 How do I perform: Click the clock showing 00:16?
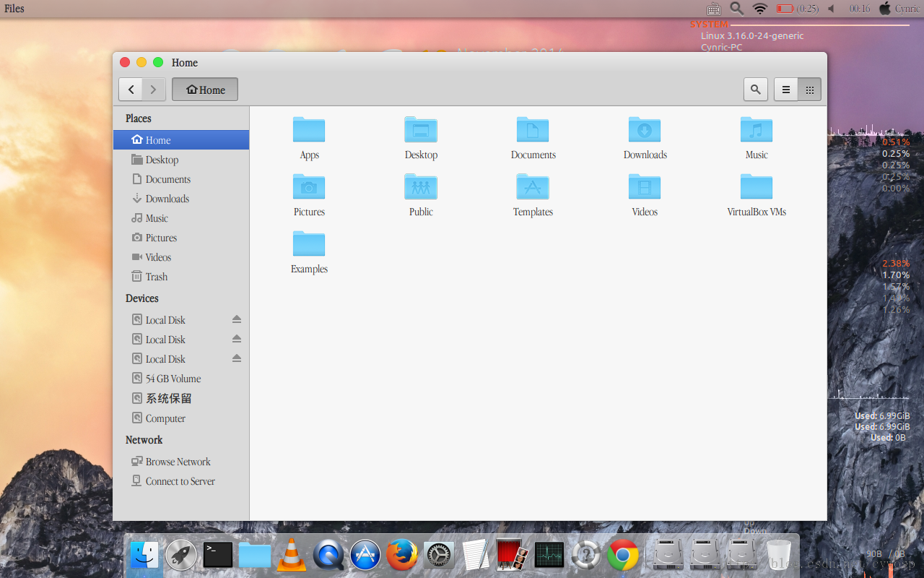click(x=860, y=9)
